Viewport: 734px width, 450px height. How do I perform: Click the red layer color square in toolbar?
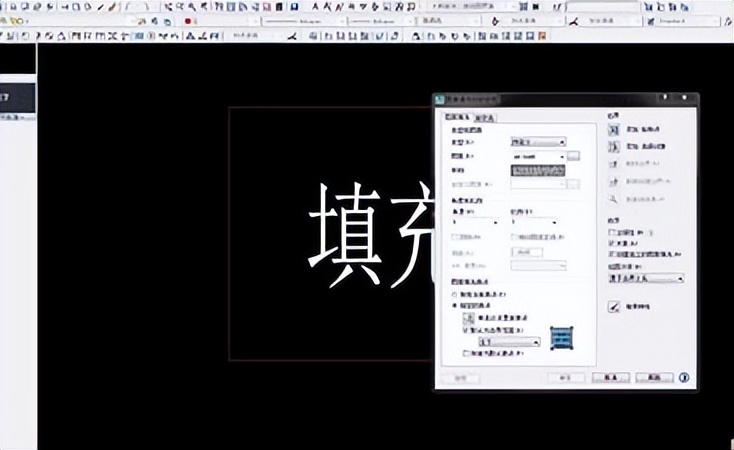coord(188,21)
